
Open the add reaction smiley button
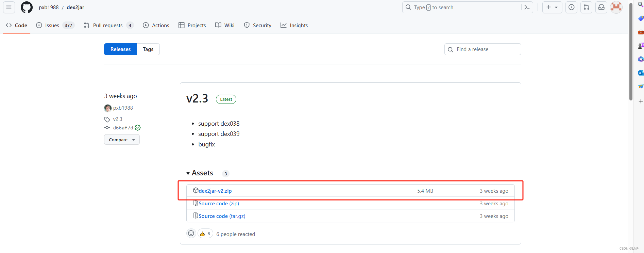pyautogui.click(x=191, y=233)
